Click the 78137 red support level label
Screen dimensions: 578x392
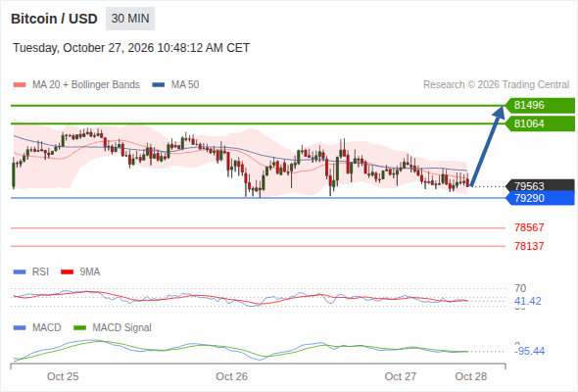[x=529, y=246]
